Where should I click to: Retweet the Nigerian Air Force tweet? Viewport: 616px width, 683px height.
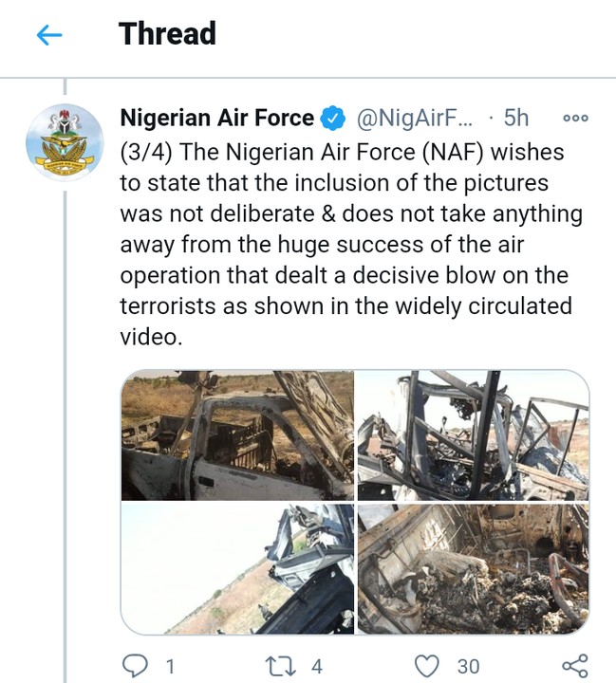[x=279, y=665]
